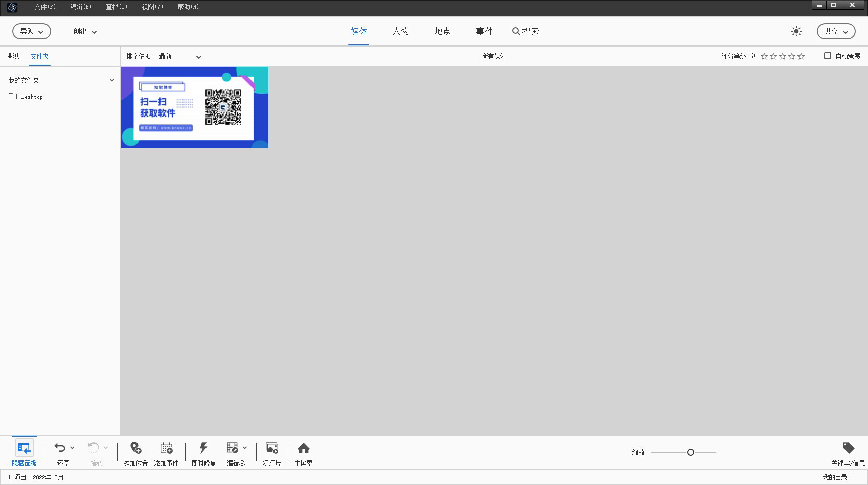Set rating to five stars
The image size is (868, 485).
(x=801, y=56)
